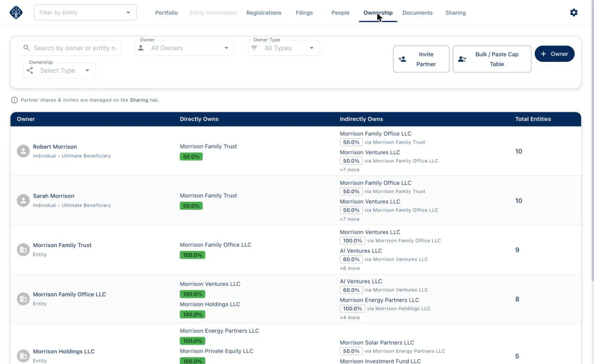Image resolution: width=594 pixels, height=364 pixels.
Task: Click the add Owner button
Action: click(x=555, y=54)
